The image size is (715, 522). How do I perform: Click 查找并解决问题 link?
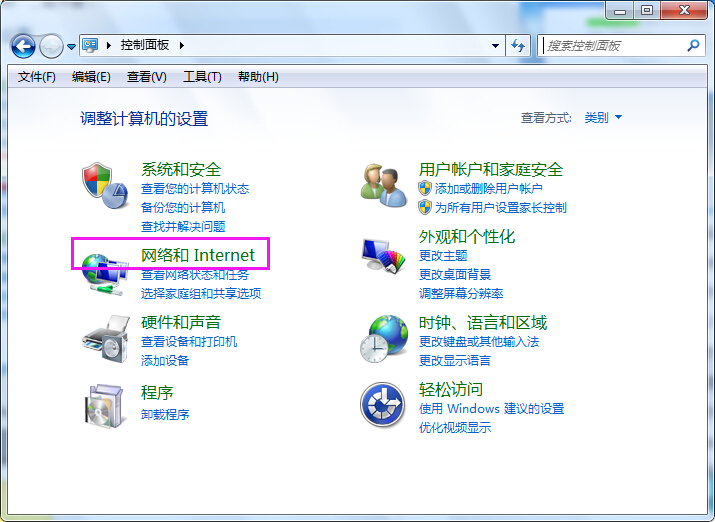[x=183, y=227]
